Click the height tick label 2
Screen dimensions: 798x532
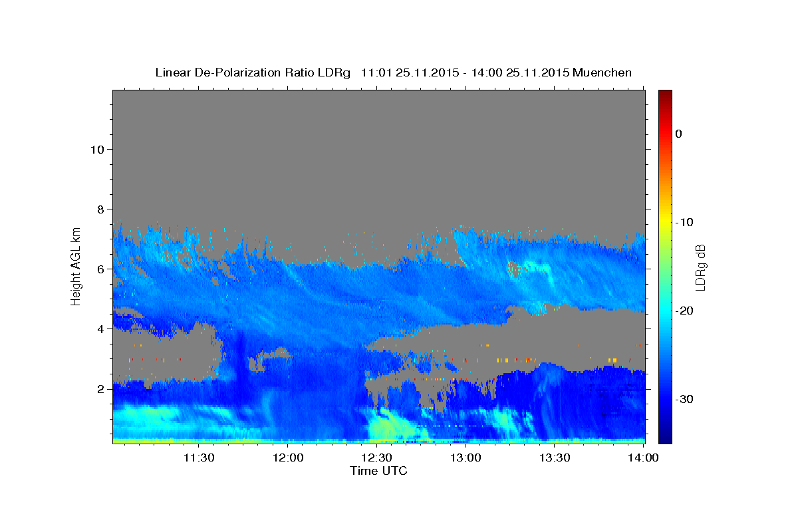click(101, 388)
